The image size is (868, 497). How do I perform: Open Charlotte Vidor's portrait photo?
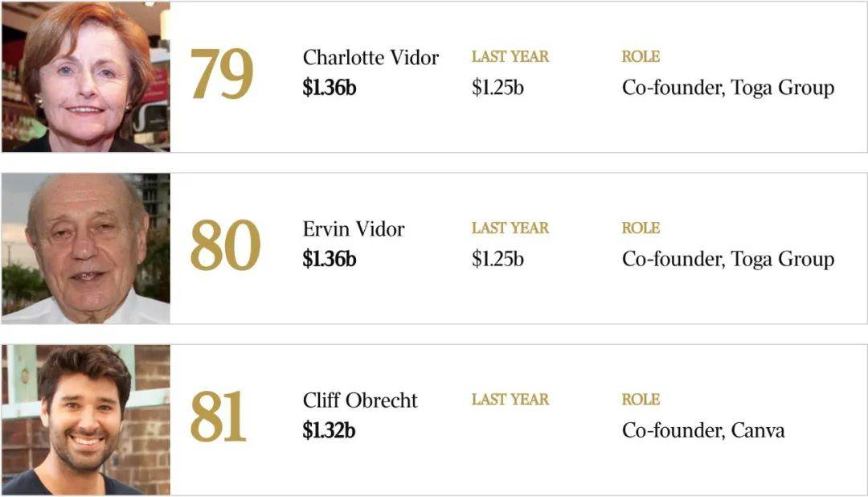86,76
